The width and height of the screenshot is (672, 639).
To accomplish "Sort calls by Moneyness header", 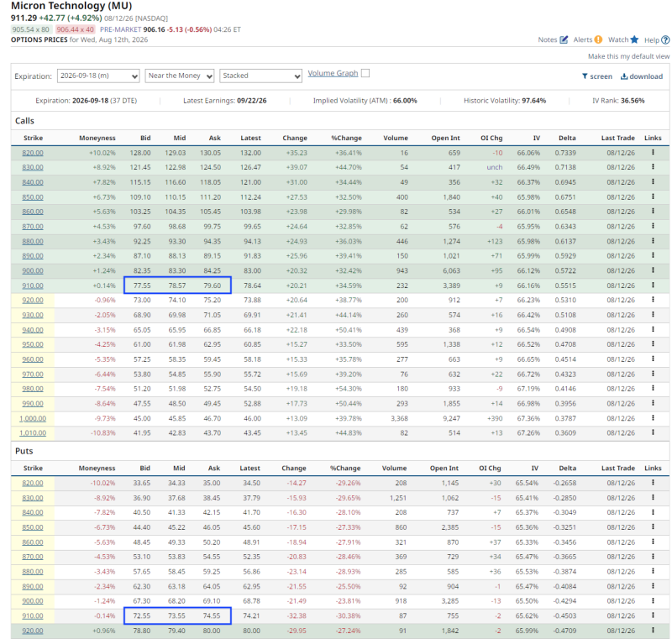I will tap(97, 138).
